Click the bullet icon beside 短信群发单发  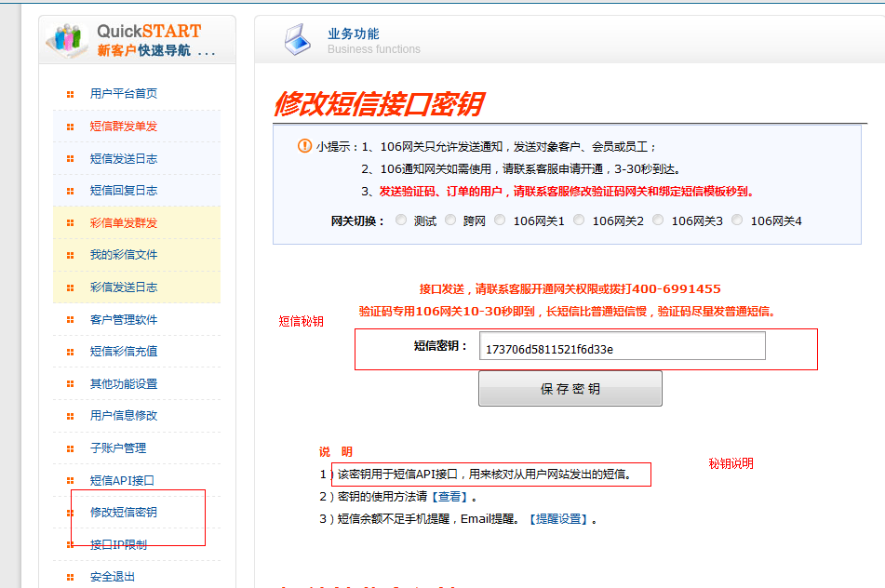coord(70,127)
